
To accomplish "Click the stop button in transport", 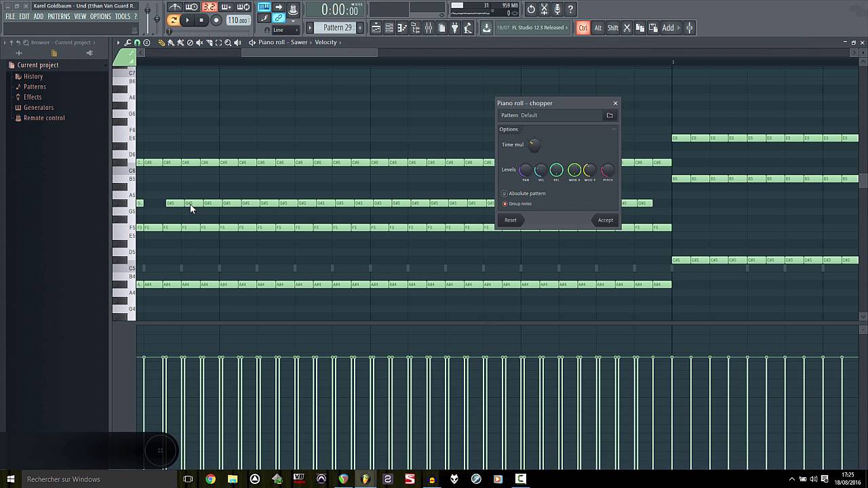I will pos(201,20).
